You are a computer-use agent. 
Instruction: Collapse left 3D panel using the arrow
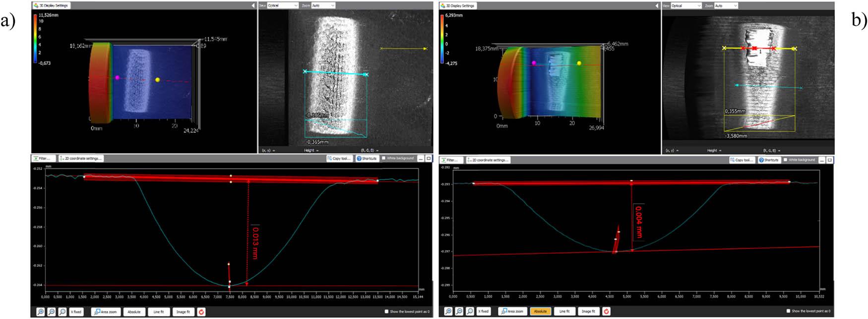(253, 5)
